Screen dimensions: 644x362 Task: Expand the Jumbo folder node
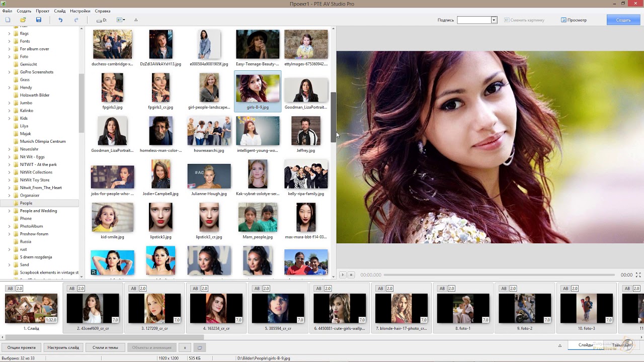[9, 103]
